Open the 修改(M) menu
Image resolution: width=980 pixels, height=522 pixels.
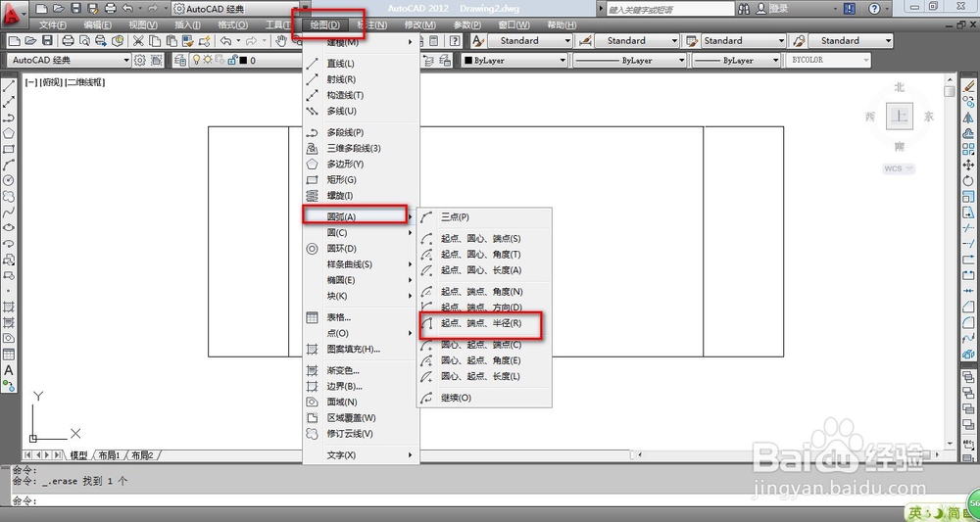coord(420,25)
